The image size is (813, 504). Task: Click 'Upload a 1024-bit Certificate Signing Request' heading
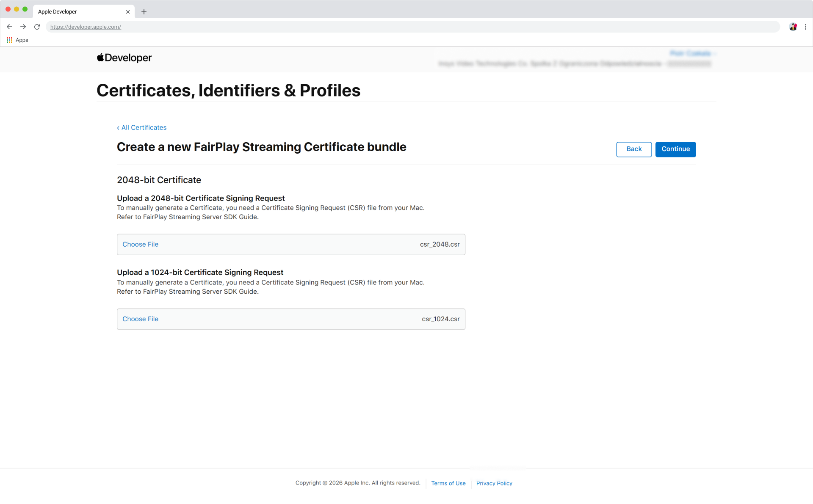[200, 273]
